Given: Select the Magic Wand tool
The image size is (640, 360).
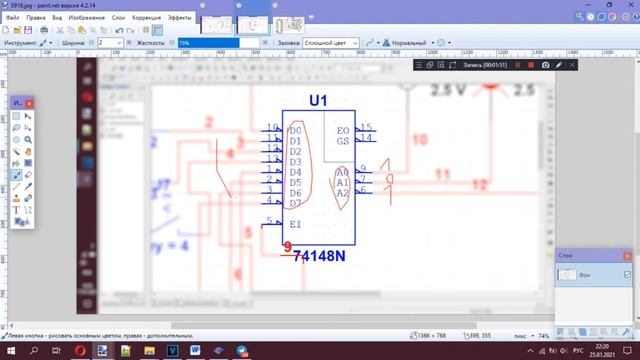Looking at the screenshot, I should 16,152.
